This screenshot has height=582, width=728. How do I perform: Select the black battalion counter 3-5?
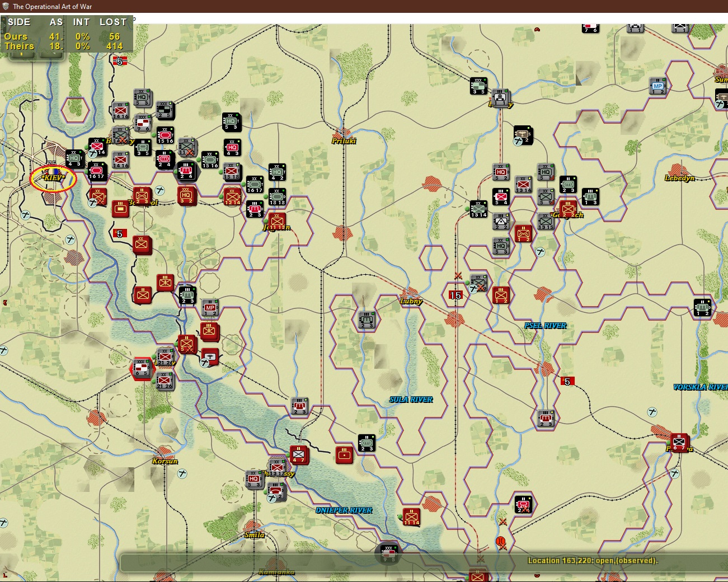pyautogui.click(x=143, y=148)
